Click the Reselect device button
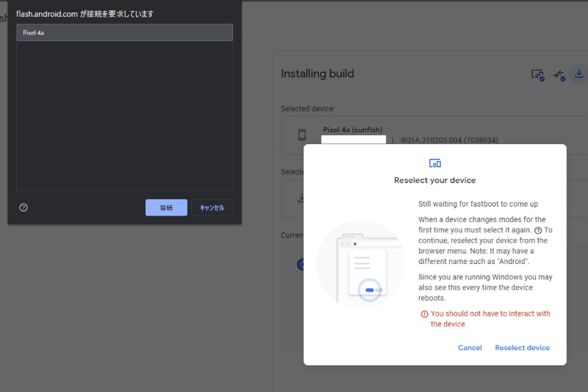The width and height of the screenshot is (588, 392). (522, 348)
